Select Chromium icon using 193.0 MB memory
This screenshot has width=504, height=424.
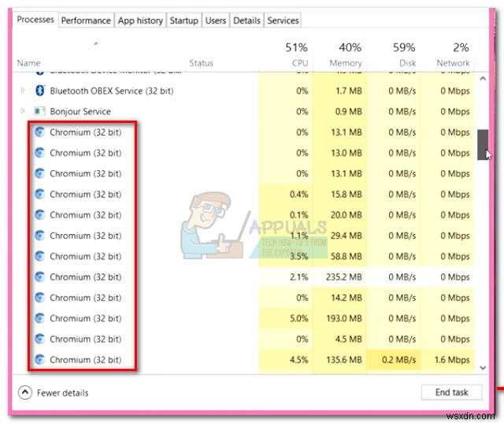40,318
